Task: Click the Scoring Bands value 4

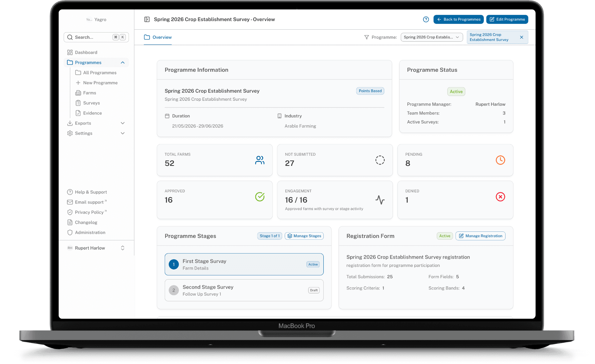Action: 463,289
